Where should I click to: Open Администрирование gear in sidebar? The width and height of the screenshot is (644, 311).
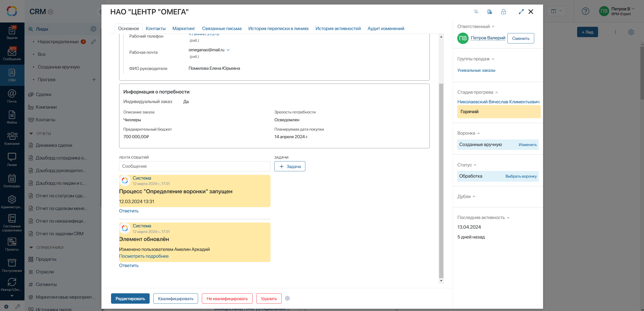(x=12, y=202)
